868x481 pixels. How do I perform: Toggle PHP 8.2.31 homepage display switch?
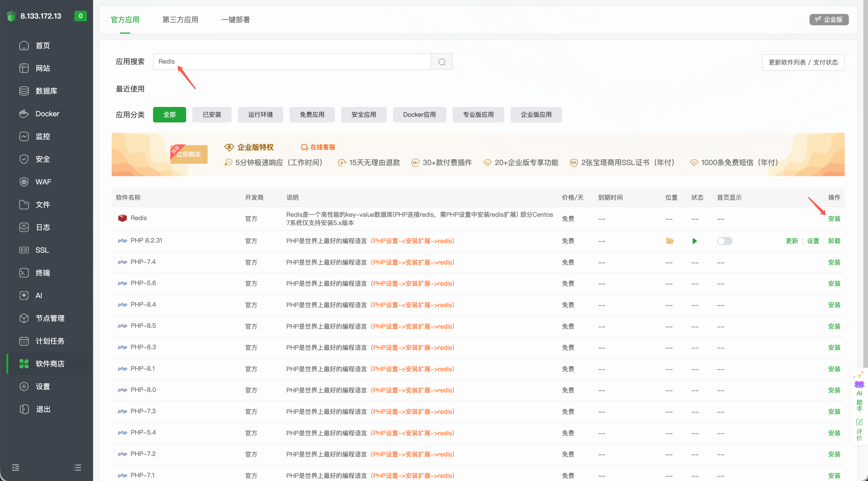(725, 241)
